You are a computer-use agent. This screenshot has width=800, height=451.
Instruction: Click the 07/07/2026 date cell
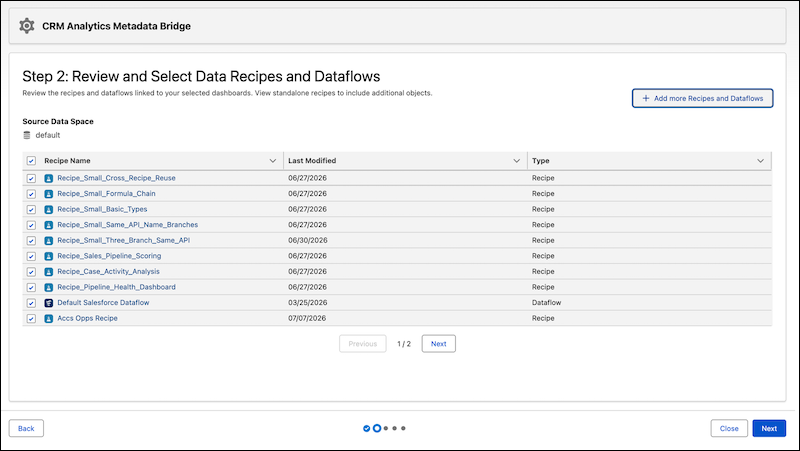[307, 318]
